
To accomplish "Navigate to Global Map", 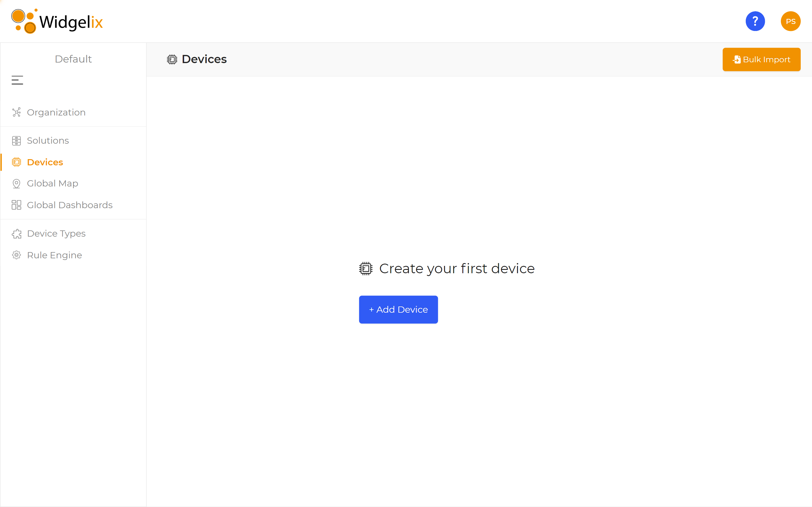I will pyautogui.click(x=52, y=183).
